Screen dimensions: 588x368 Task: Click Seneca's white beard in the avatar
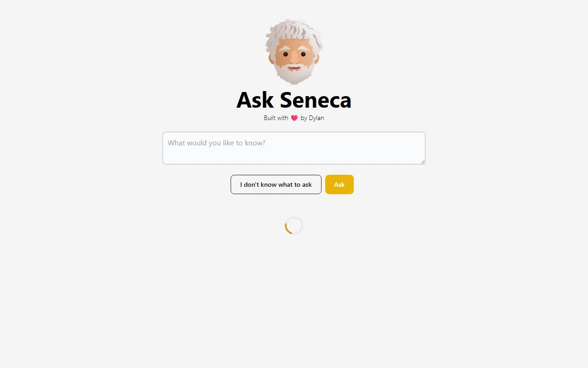[x=294, y=75]
